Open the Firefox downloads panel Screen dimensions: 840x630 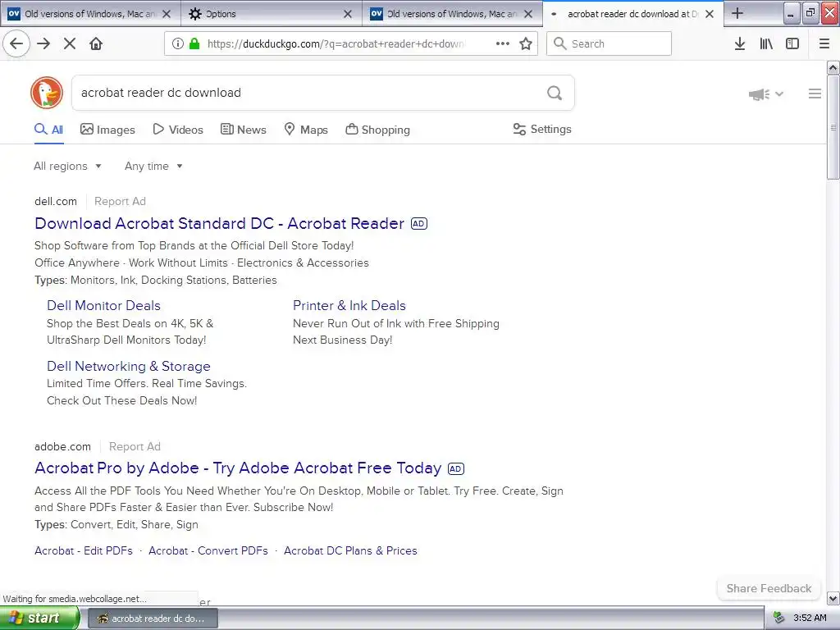pos(740,43)
